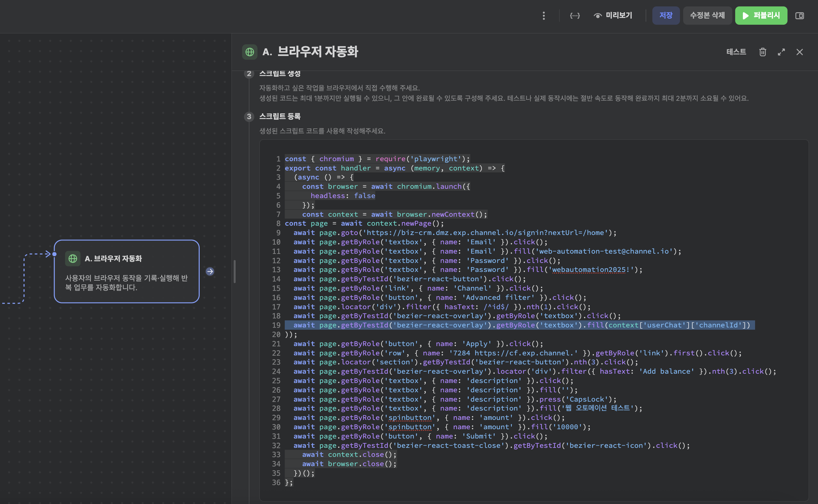
Task: Click the panel resize divider handle
Action: click(x=235, y=271)
